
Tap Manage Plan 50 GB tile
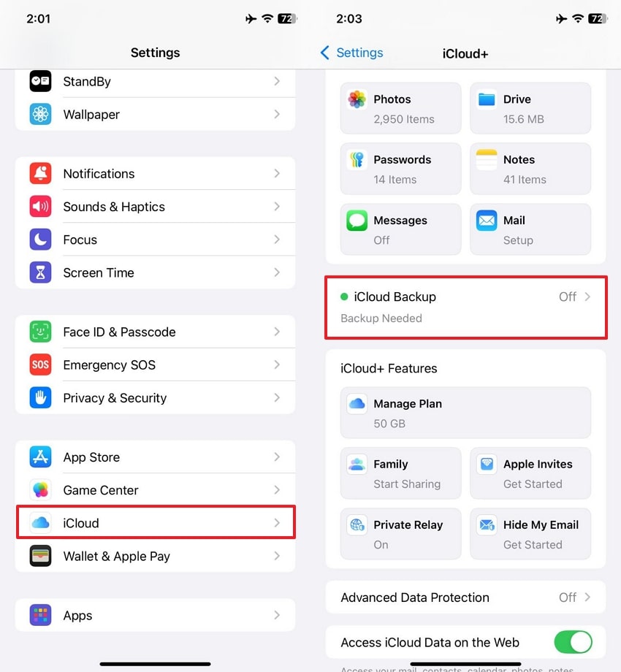pos(465,413)
